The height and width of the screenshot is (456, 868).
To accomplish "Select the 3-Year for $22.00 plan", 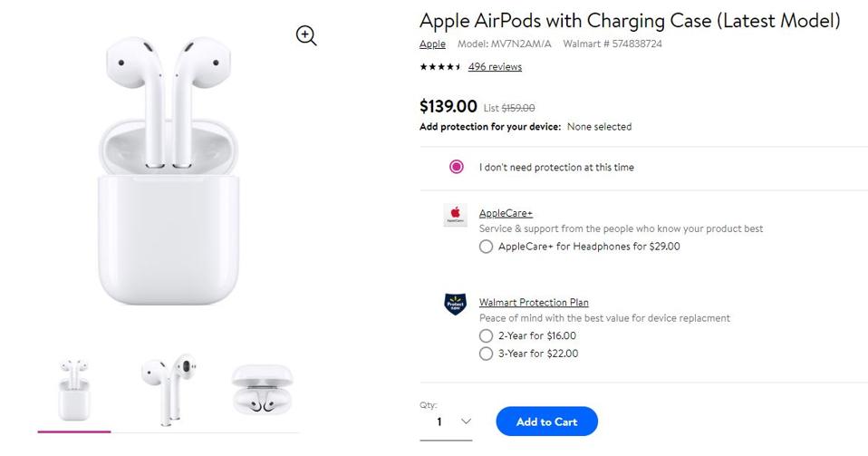I will point(487,354).
